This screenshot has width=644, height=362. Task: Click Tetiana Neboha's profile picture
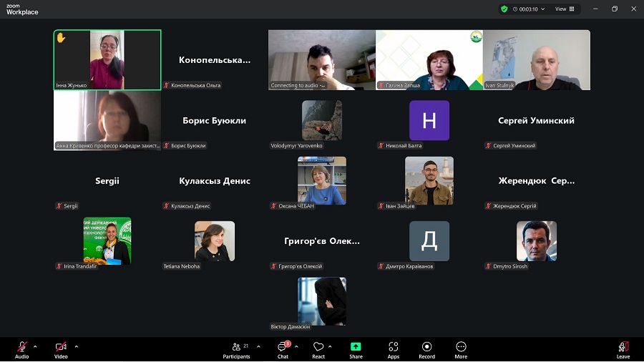tap(215, 241)
